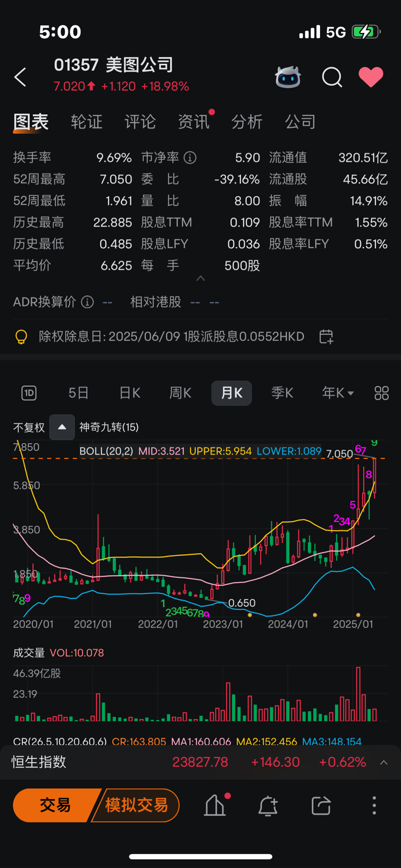This screenshot has width=401, height=868.
Task: Tap the 除权除息日 dividend notice text
Action: 172,337
